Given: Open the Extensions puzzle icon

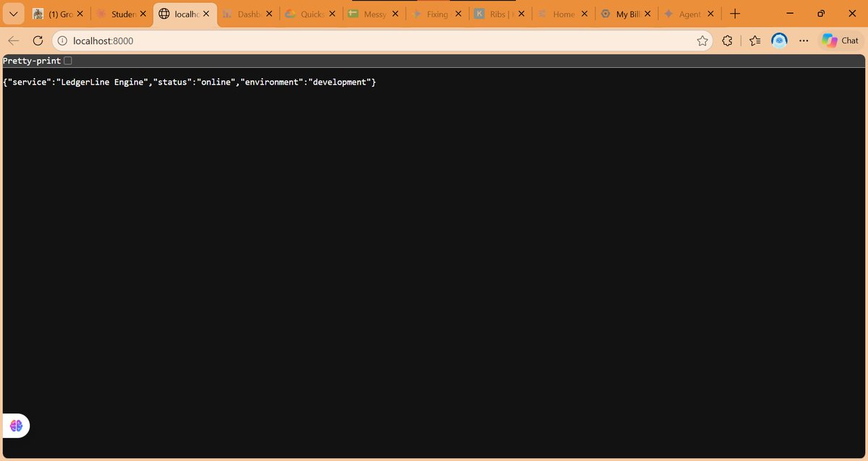Looking at the screenshot, I should coord(728,41).
